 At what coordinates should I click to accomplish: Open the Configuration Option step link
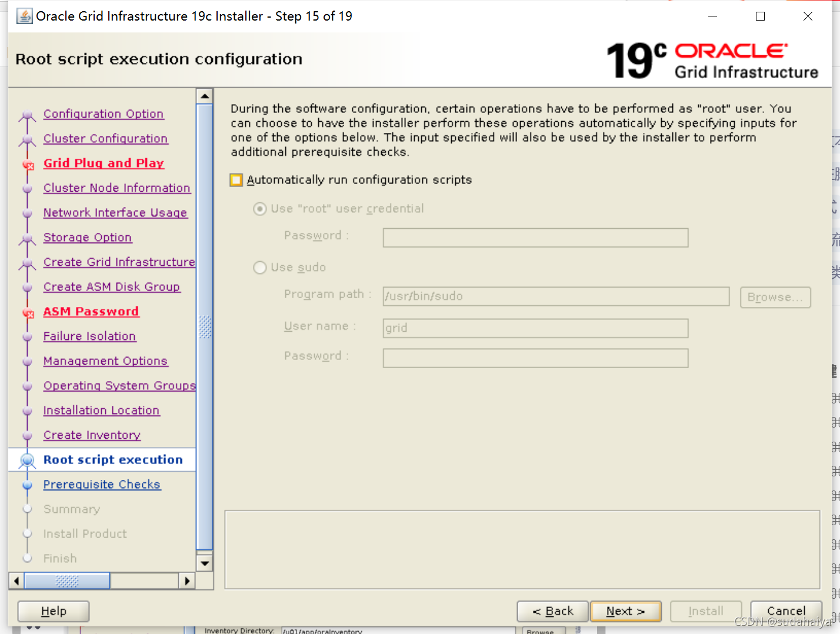[x=104, y=114]
